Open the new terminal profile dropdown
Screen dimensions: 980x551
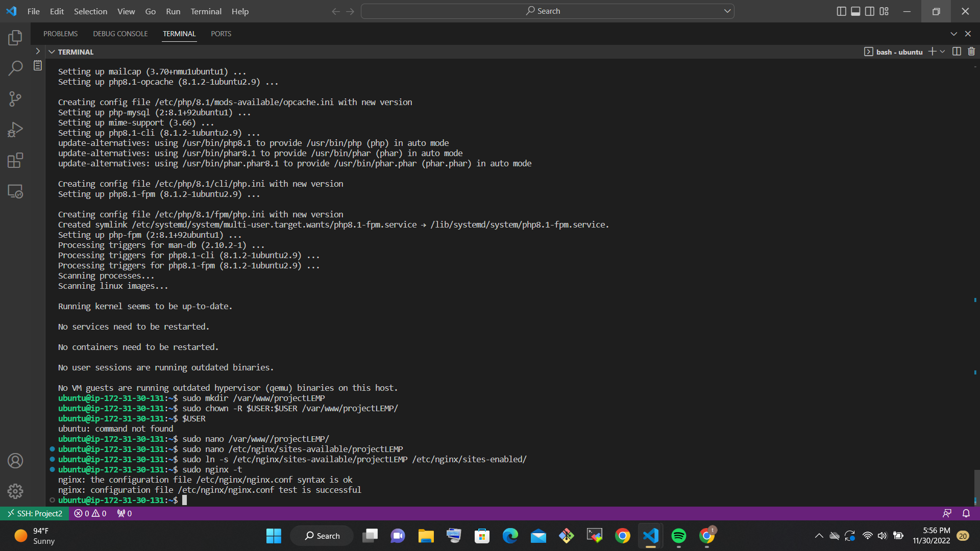pos(943,52)
